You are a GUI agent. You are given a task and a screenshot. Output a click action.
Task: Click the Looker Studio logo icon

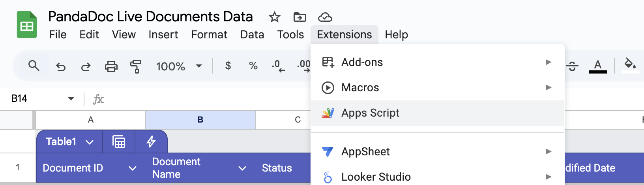328,177
